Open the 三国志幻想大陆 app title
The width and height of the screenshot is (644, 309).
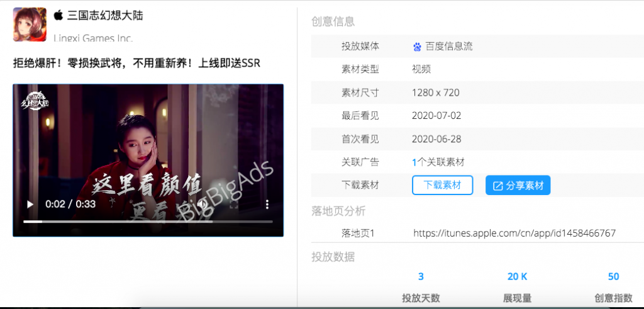[105, 16]
